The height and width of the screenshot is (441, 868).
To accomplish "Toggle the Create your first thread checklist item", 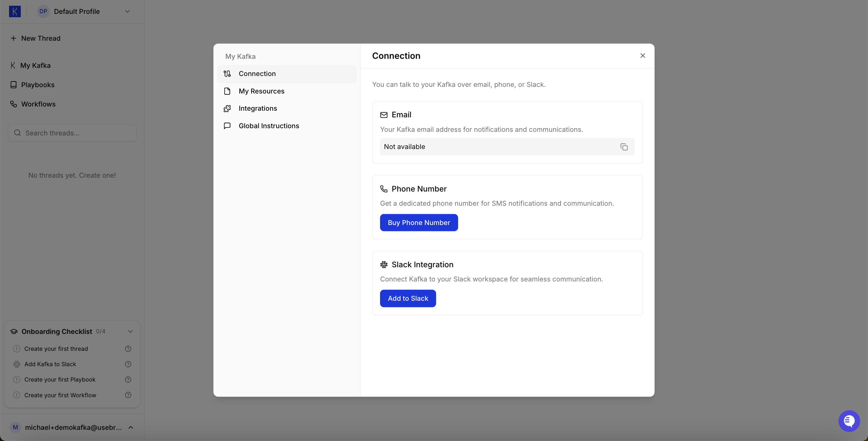I will coord(17,349).
